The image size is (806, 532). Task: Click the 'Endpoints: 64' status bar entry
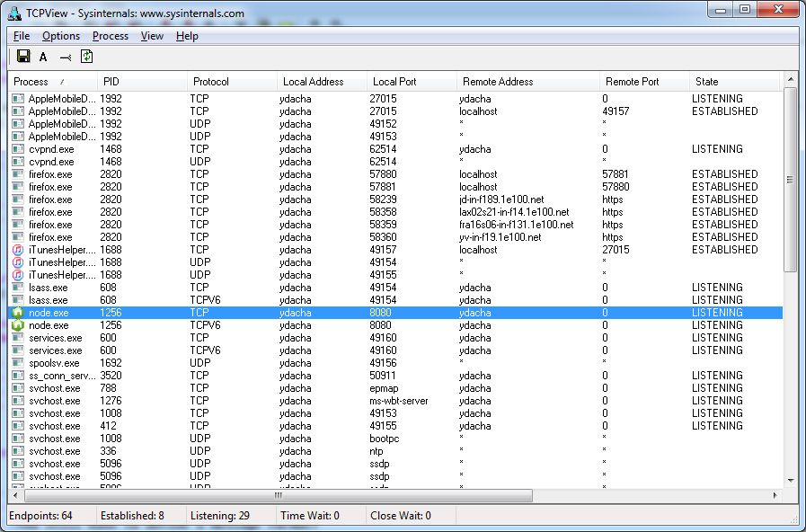(41, 516)
